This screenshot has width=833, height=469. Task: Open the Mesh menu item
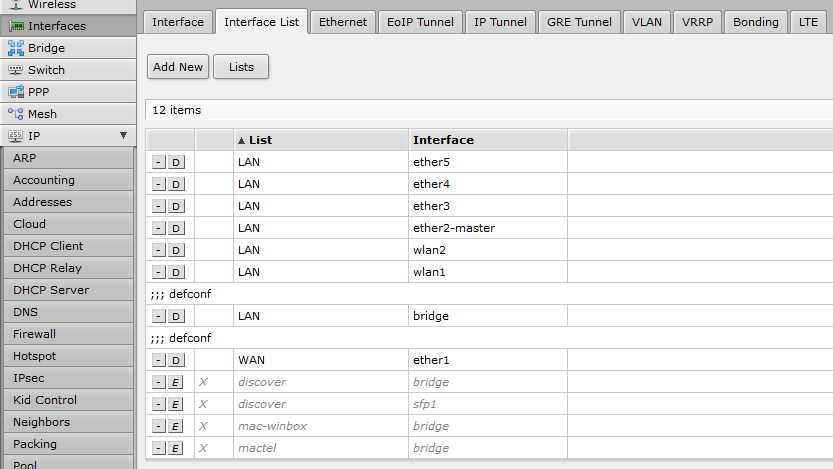tap(68, 114)
